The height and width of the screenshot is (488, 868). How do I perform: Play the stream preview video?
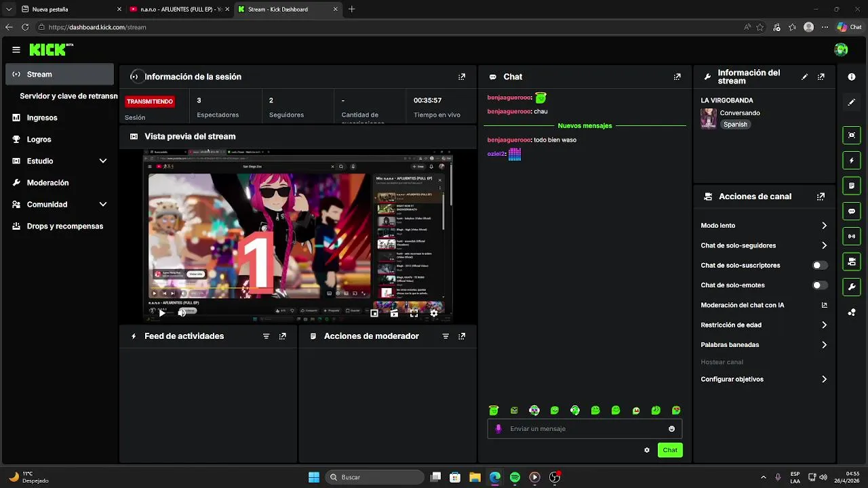pyautogui.click(x=162, y=313)
